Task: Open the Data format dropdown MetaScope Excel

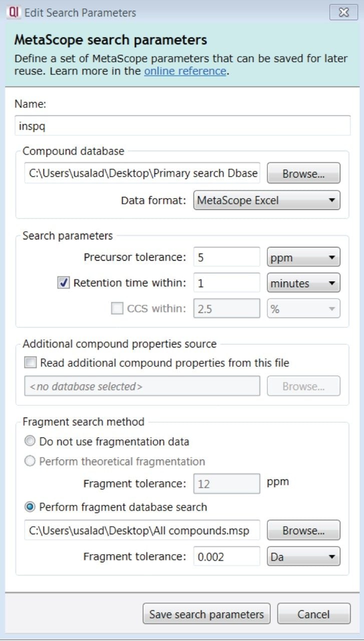Action: click(267, 200)
